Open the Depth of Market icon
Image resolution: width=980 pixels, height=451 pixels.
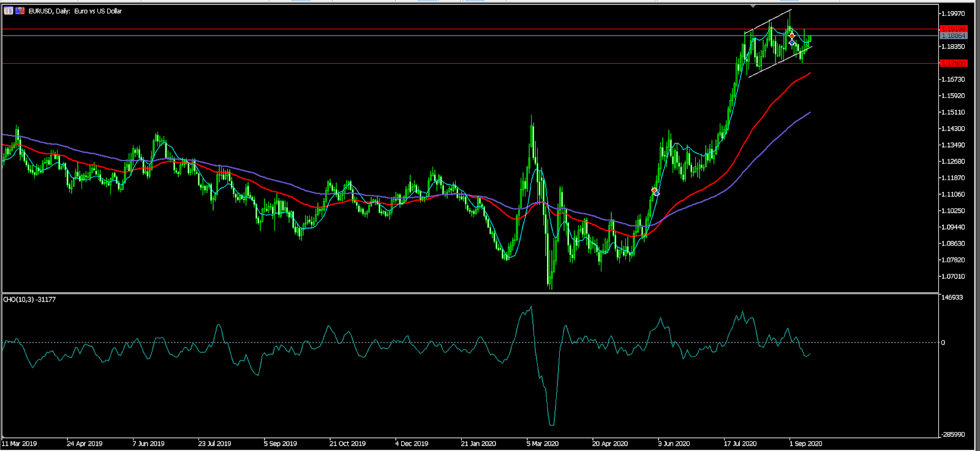[20, 11]
